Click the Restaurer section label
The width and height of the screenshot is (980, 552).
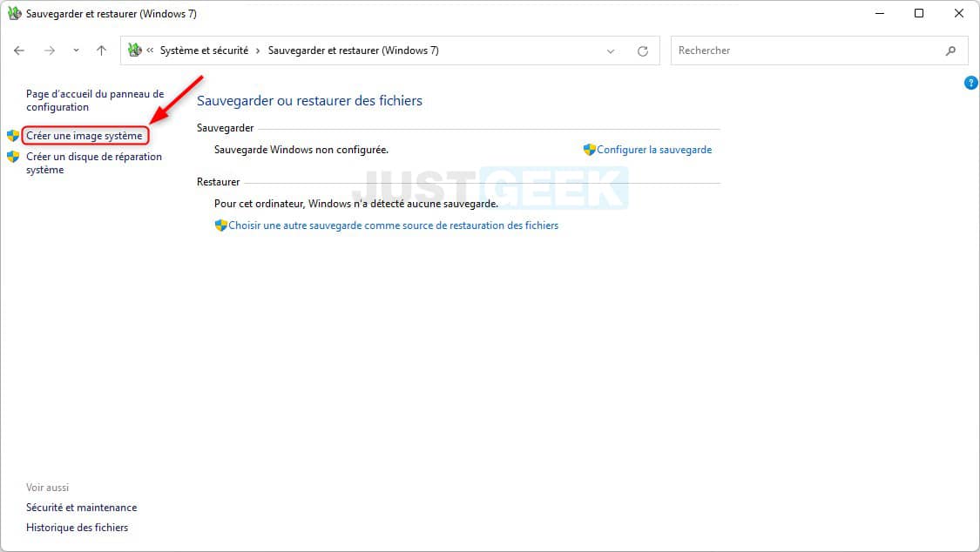[x=218, y=182]
